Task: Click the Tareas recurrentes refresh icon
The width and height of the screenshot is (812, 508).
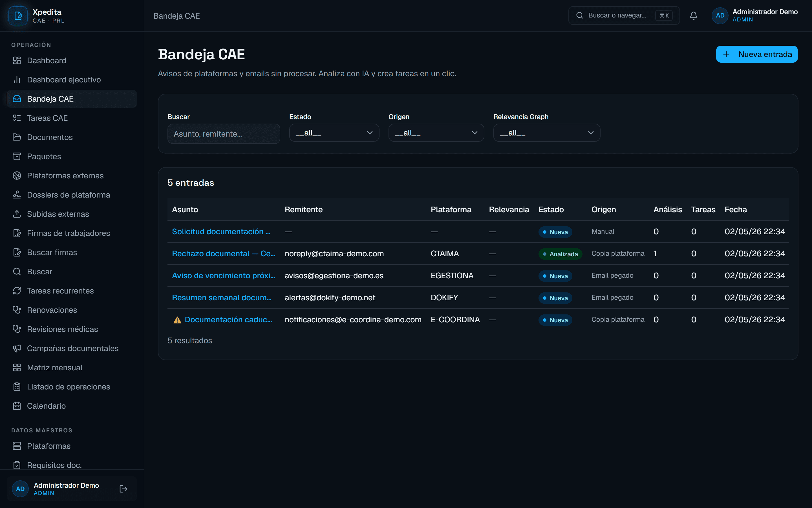Action: click(17, 291)
